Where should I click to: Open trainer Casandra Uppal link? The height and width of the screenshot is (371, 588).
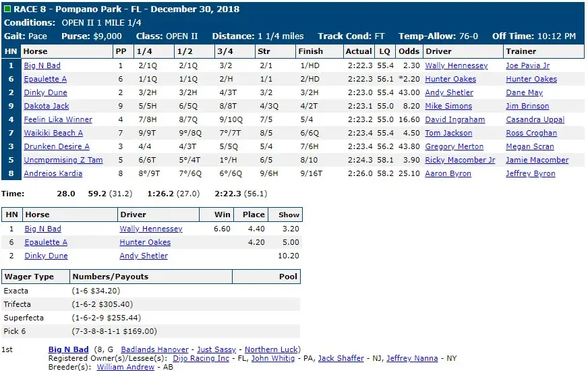pyautogui.click(x=535, y=119)
